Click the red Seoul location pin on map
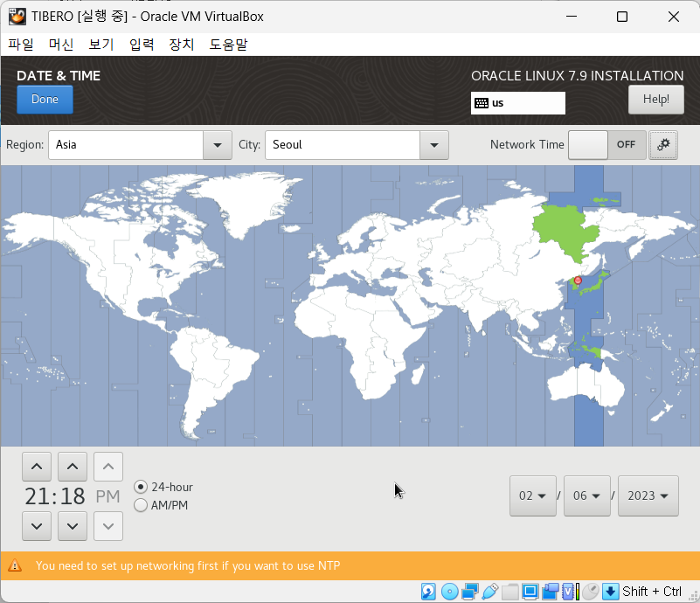 [x=578, y=281]
